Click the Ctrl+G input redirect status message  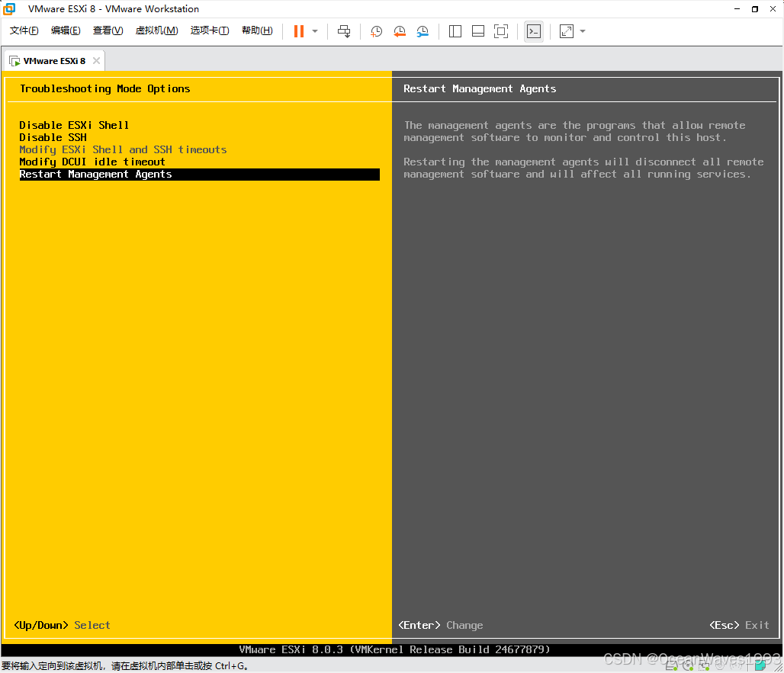pos(125,666)
